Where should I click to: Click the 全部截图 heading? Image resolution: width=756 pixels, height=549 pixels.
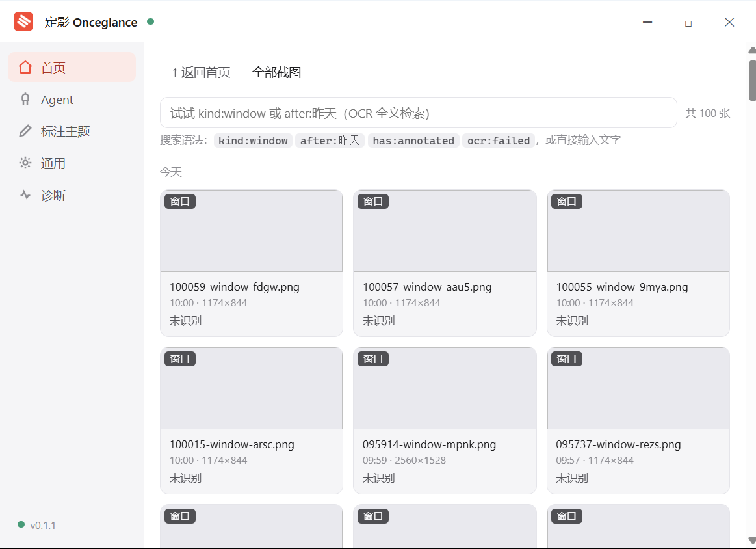(x=277, y=72)
